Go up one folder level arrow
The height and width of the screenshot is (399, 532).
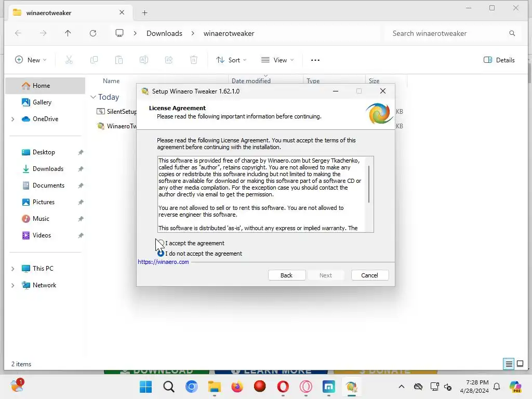(68, 33)
